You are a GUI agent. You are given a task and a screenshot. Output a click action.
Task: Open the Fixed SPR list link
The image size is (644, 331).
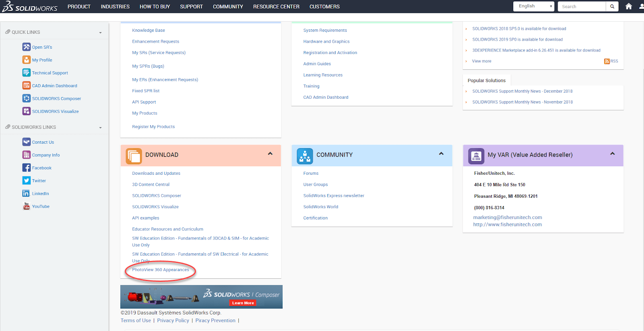pos(146,91)
